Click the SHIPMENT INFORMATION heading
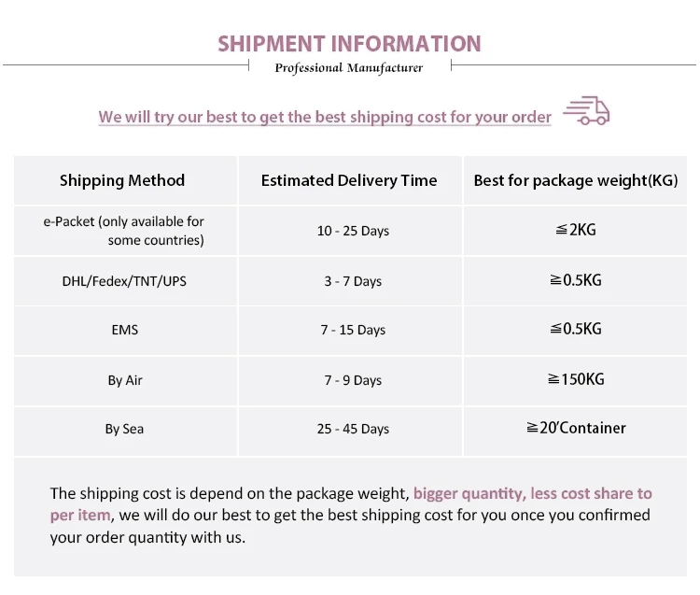Screen dimensions: 700x595 coord(349,43)
